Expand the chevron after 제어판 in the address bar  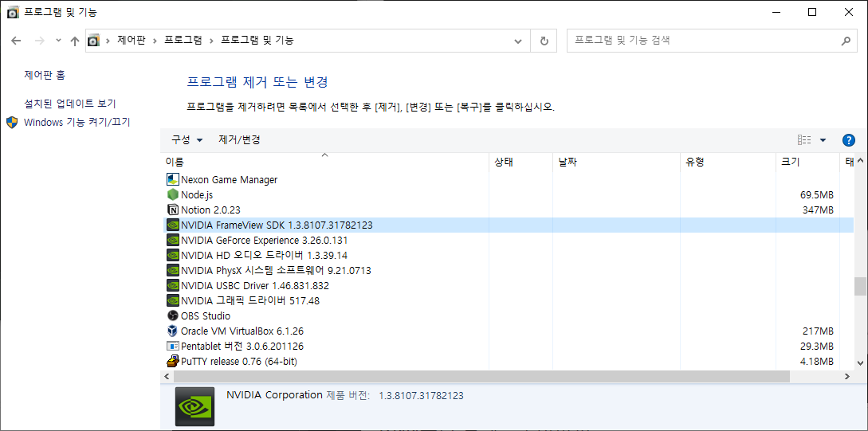pos(155,41)
